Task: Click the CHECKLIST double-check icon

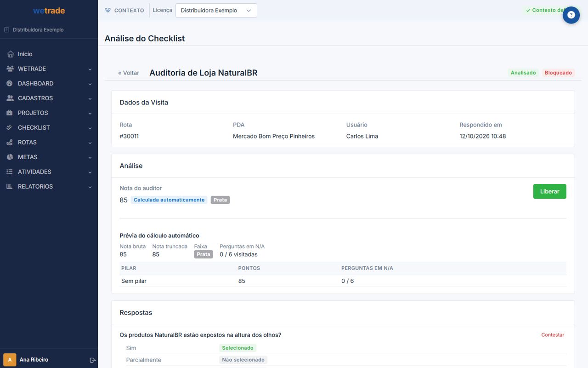Action: pos(10,128)
